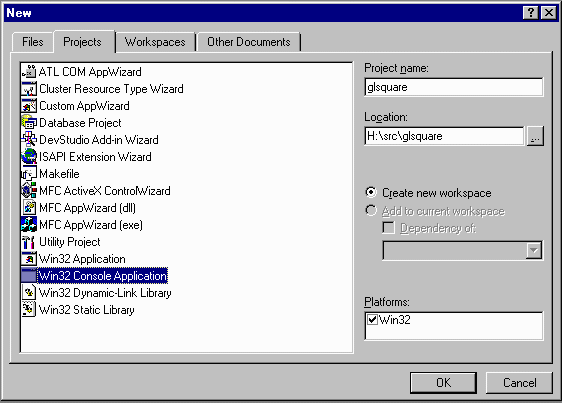Select Add to current workspace radio button
Image resolution: width=562 pixels, height=403 pixels.
371,210
